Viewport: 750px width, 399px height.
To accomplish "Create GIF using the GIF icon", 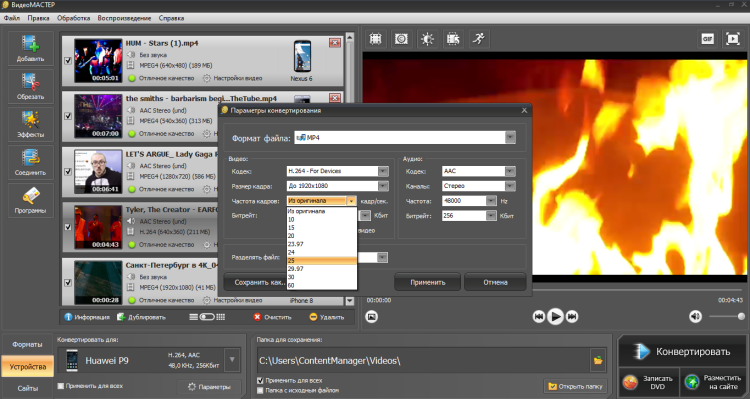I will point(707,39).
